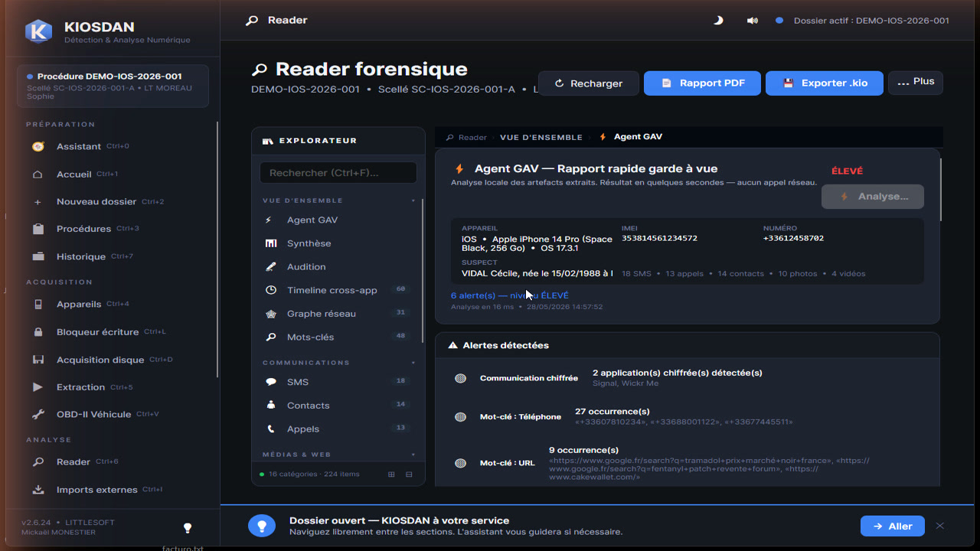980x551 pixels.
Task: Collapse all explorer categories icon
Action: point(409,474)
